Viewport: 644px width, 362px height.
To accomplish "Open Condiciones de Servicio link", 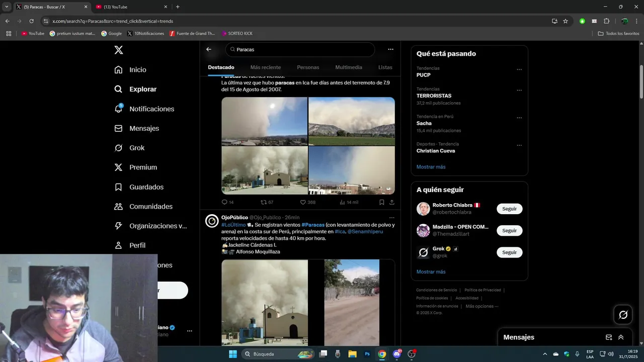I will coord(437,290).
